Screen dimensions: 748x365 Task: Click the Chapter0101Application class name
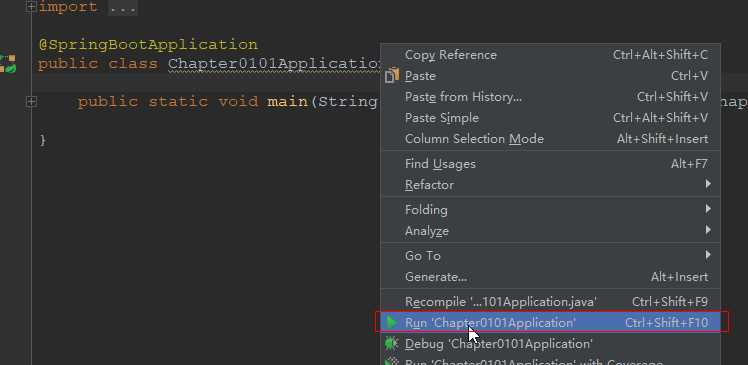pos(274,63)
